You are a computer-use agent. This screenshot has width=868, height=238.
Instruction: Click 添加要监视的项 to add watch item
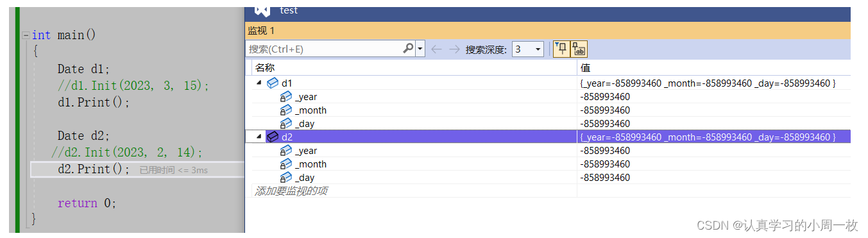(291, 191)
